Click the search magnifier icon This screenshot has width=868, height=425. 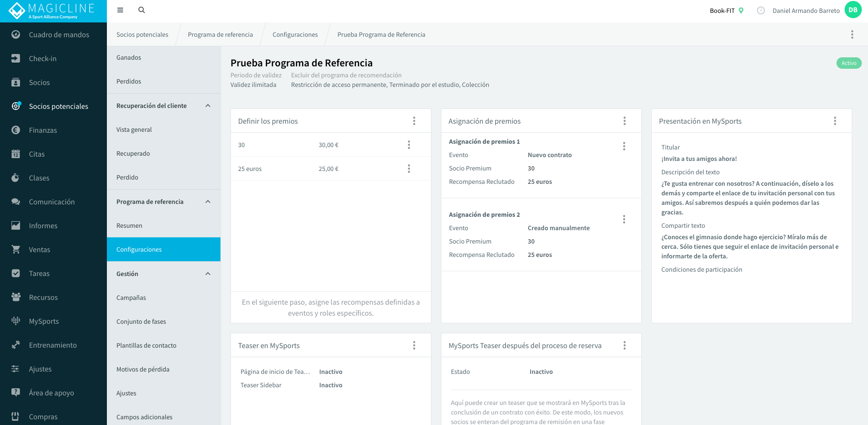point(142,10)
